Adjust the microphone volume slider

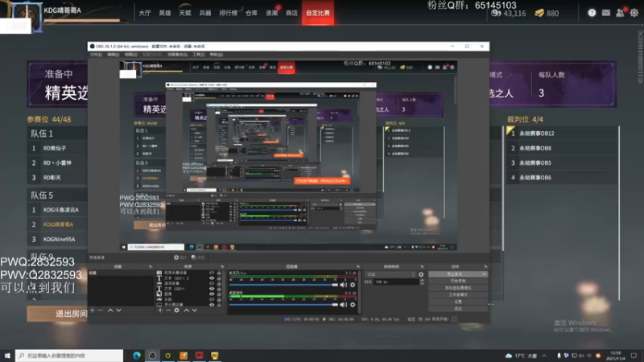tap(283, 285)
